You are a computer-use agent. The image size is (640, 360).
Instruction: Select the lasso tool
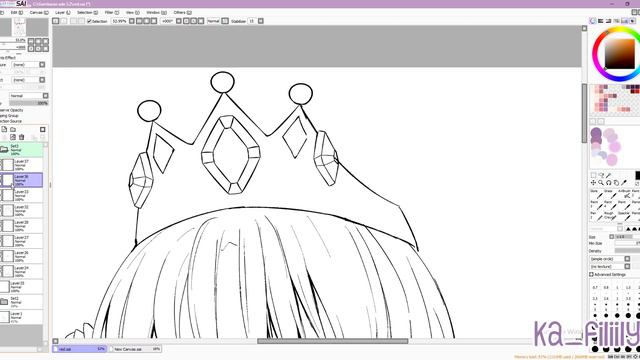coord(601,176)
